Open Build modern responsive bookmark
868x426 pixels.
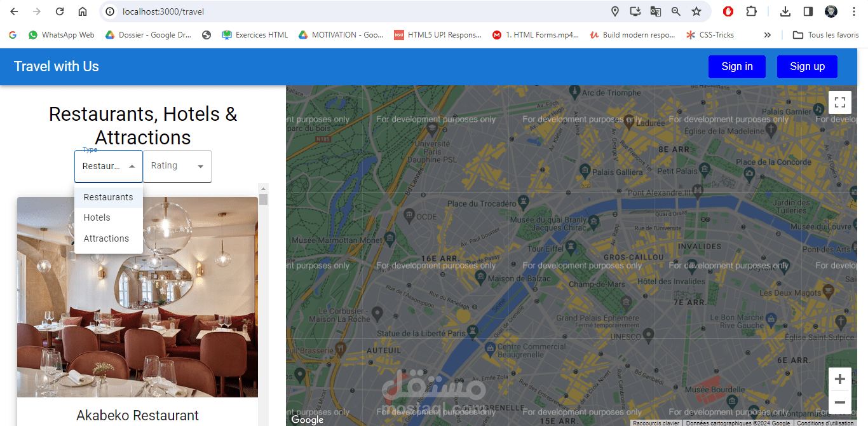[x=632, y=35]
